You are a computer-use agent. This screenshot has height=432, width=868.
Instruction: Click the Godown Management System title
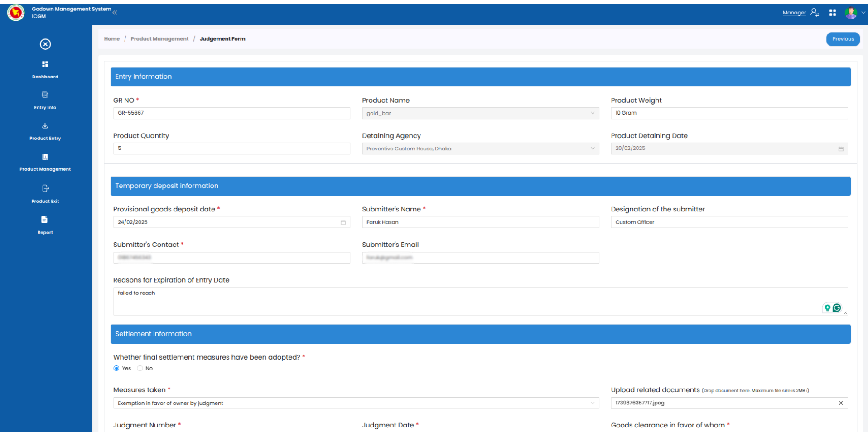click(x=71, y=9)
